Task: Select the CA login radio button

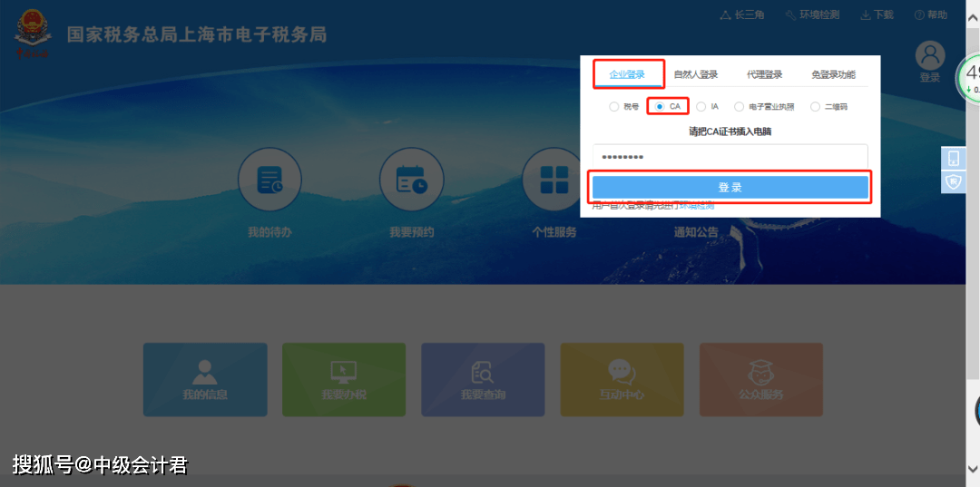Action: (660, 107)
